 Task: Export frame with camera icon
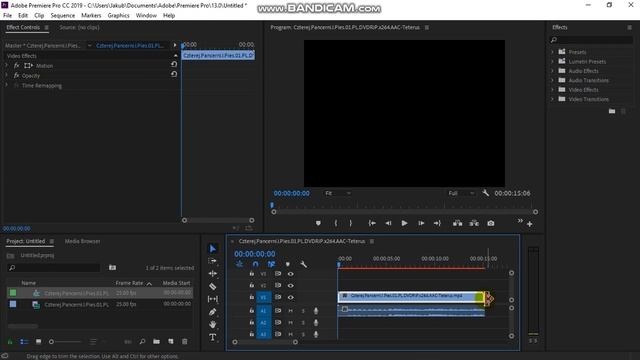click(491, 223)
